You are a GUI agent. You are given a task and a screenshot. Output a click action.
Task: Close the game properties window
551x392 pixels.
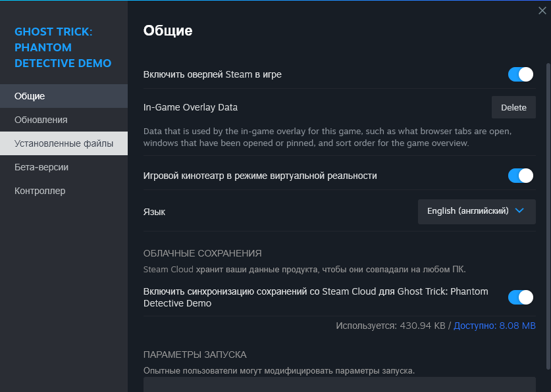[x=542, y=10]
